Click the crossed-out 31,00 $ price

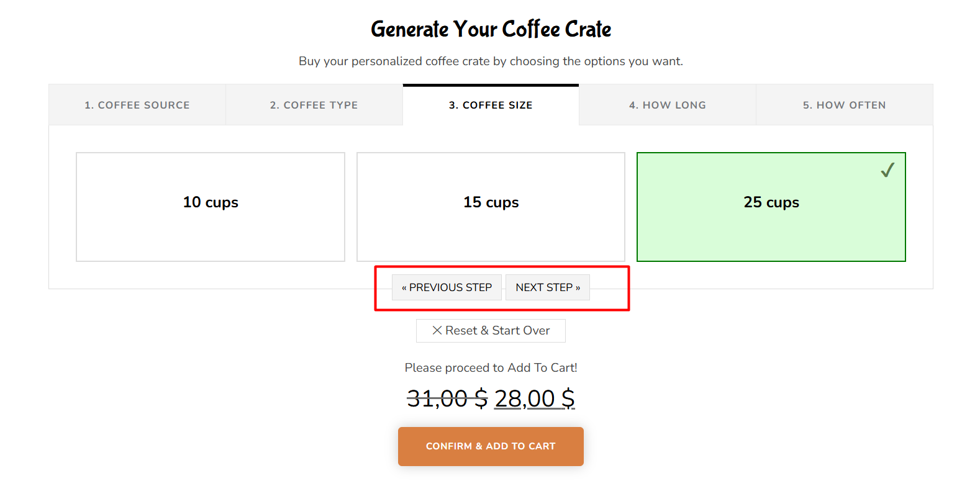click(x=447, y=398)
